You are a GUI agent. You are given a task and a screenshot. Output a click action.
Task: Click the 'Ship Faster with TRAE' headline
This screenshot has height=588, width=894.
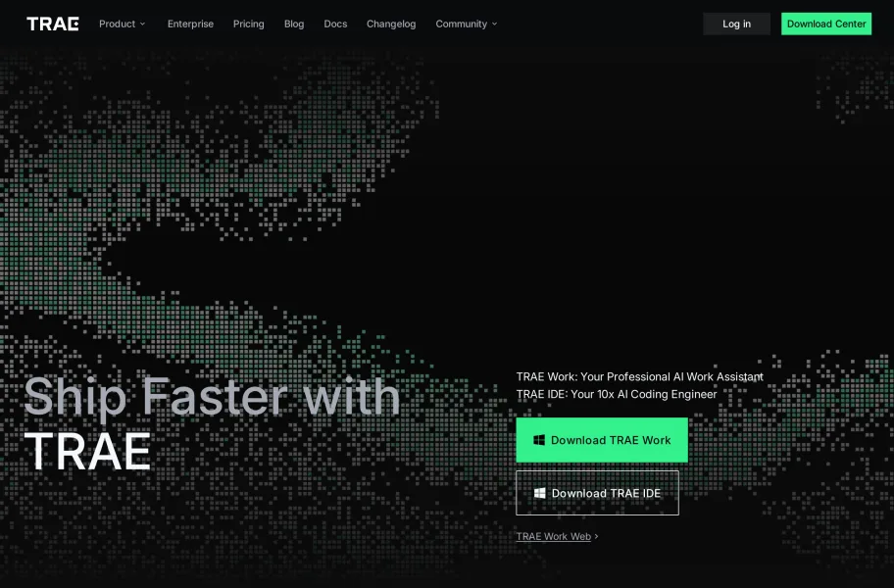(212, 423)
